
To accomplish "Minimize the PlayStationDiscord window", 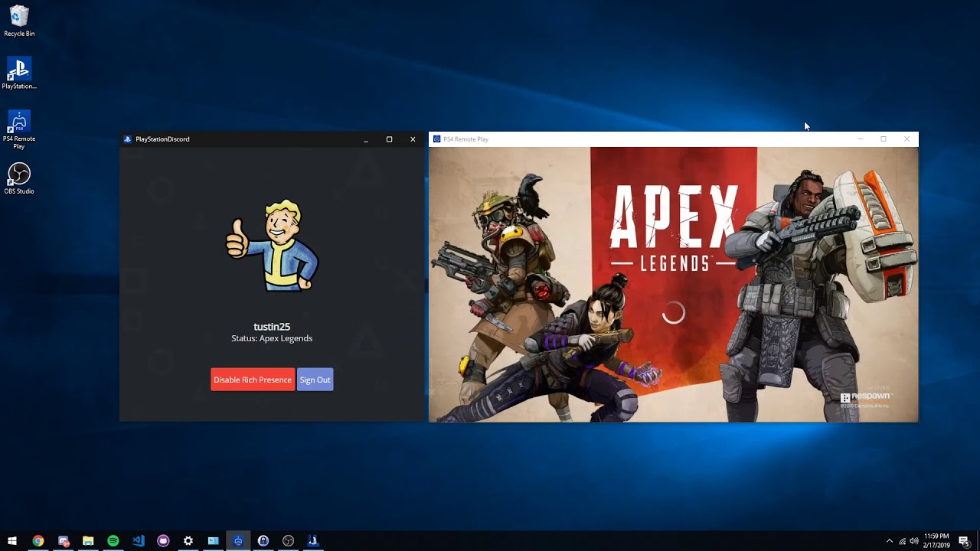I will coord(366,139).
